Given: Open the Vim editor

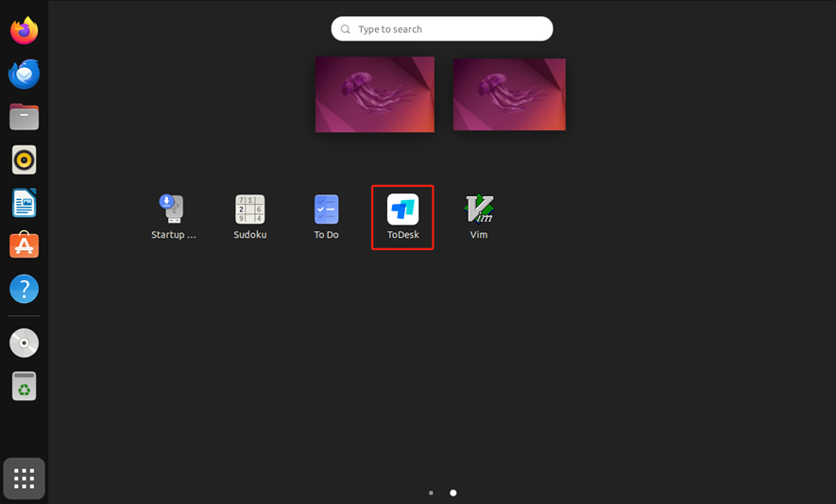Looking at the screenshot, I should tap(479, 216).
